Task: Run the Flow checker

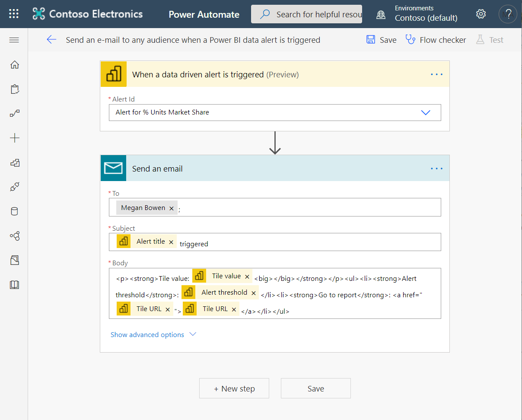Action: tap(436, 39)
